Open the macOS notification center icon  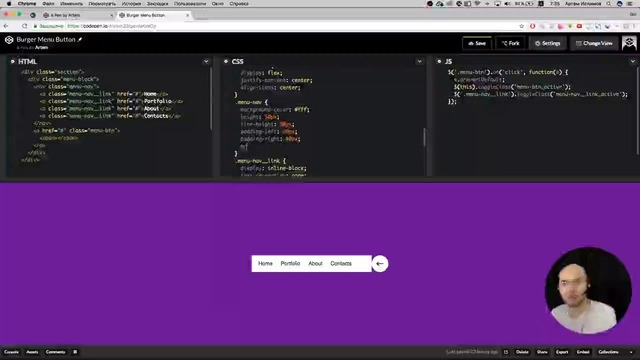pos(630,3)
